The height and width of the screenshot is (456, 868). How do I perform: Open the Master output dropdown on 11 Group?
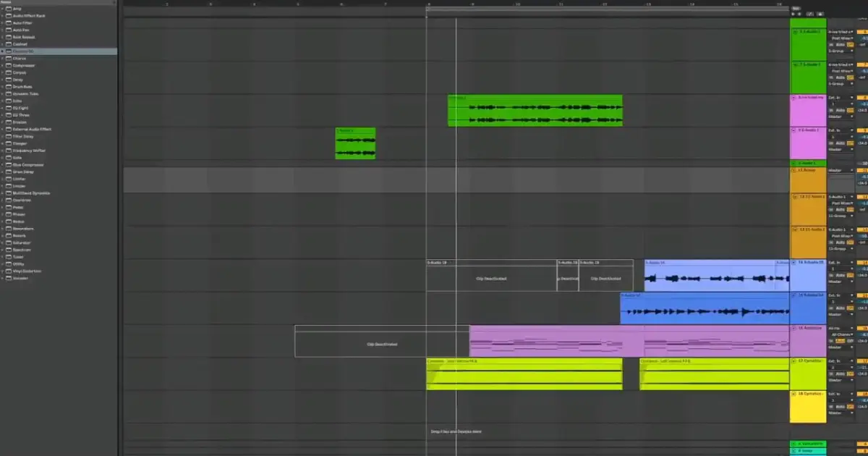(841, 170)
